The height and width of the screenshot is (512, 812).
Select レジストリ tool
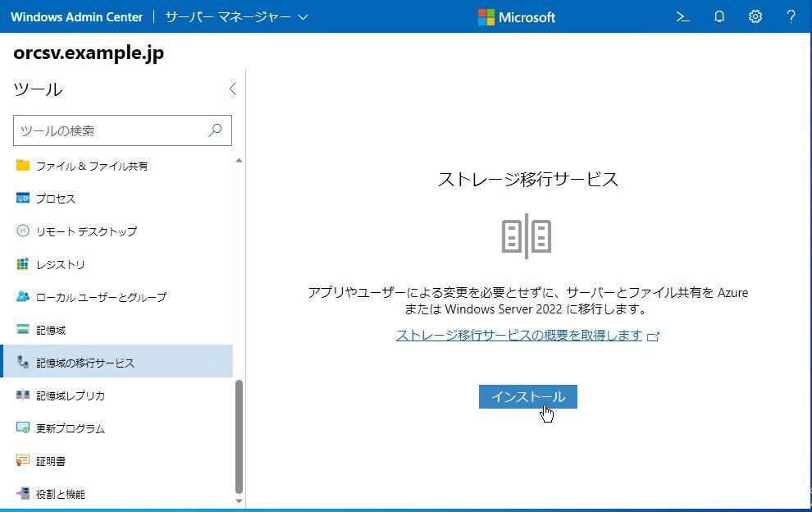click(117, 264)
